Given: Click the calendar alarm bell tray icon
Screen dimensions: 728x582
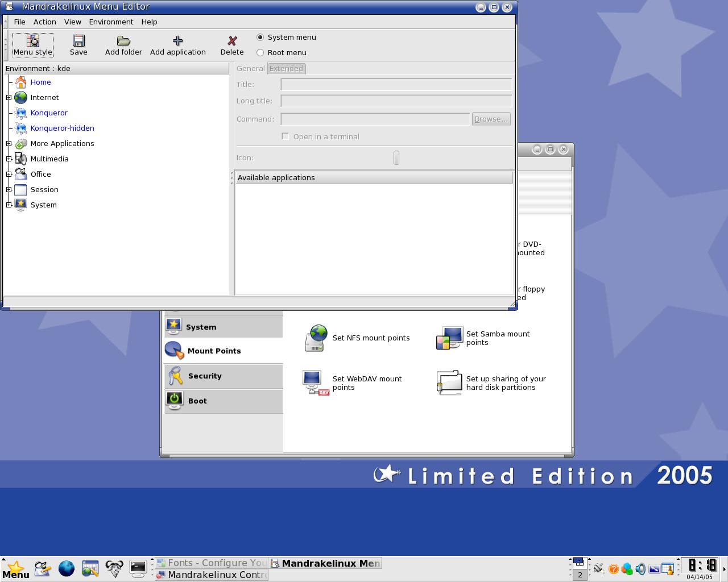Looking at the screenshot, I should coord(667,568).
